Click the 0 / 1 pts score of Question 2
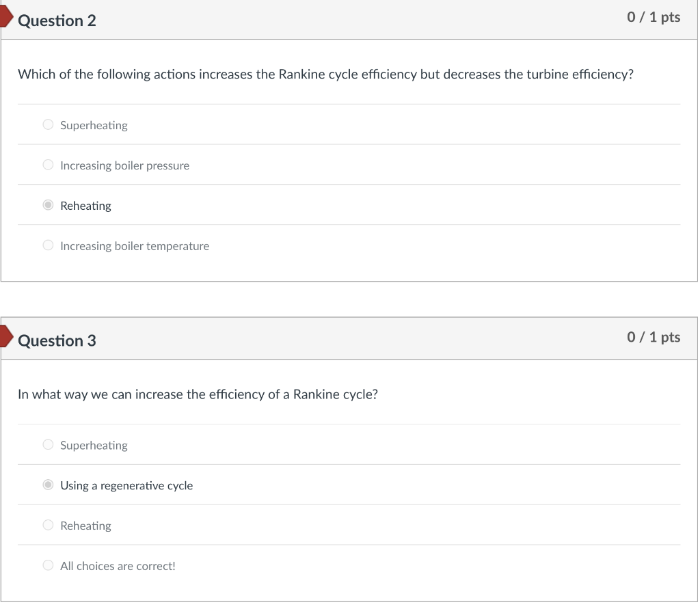This screenshot has height=609, width=700. 654,17
